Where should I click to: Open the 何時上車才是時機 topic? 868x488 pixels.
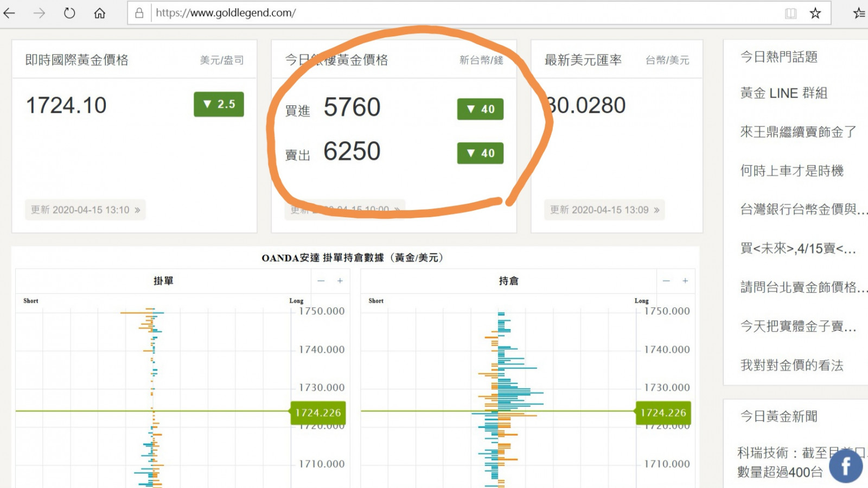click(x=792, y=171)
